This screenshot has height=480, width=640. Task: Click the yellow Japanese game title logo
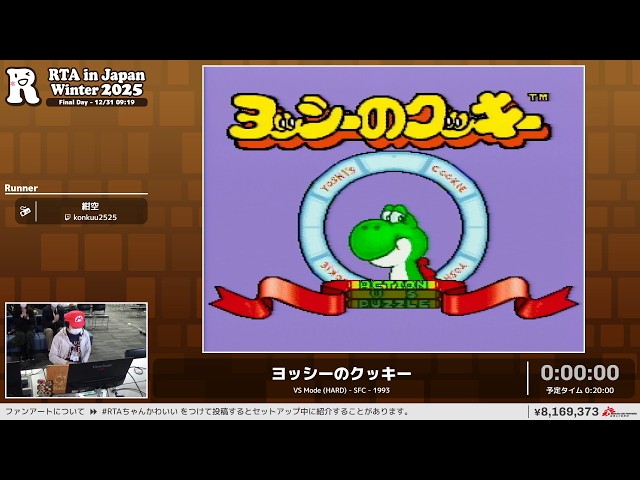point(388,120)
